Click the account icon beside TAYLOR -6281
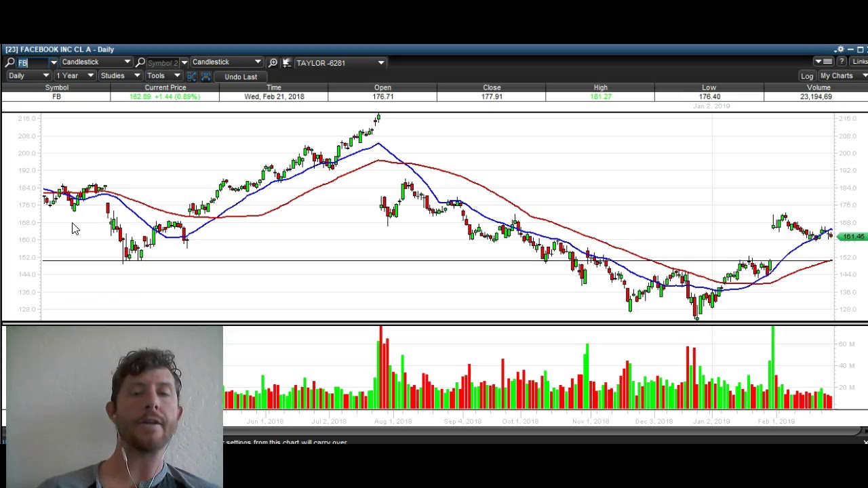Image resolution: width=868 pixels, height=488 pixels. (286, 62)
